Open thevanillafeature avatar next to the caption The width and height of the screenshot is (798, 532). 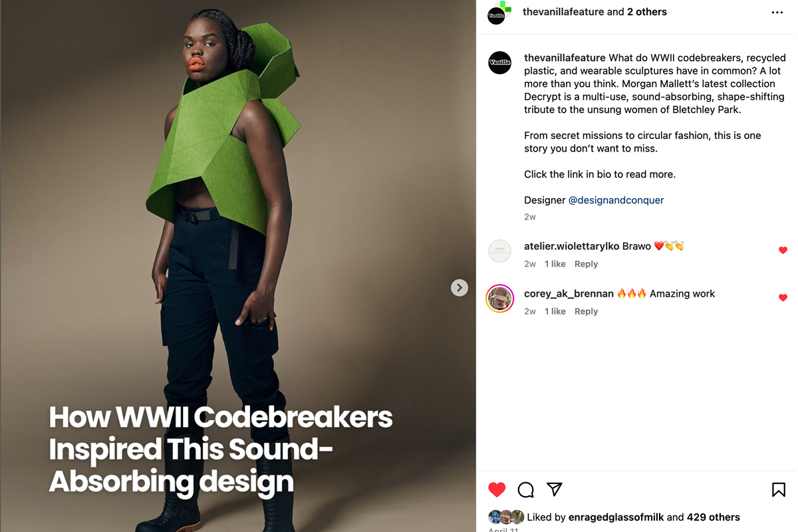coord(500,63)
